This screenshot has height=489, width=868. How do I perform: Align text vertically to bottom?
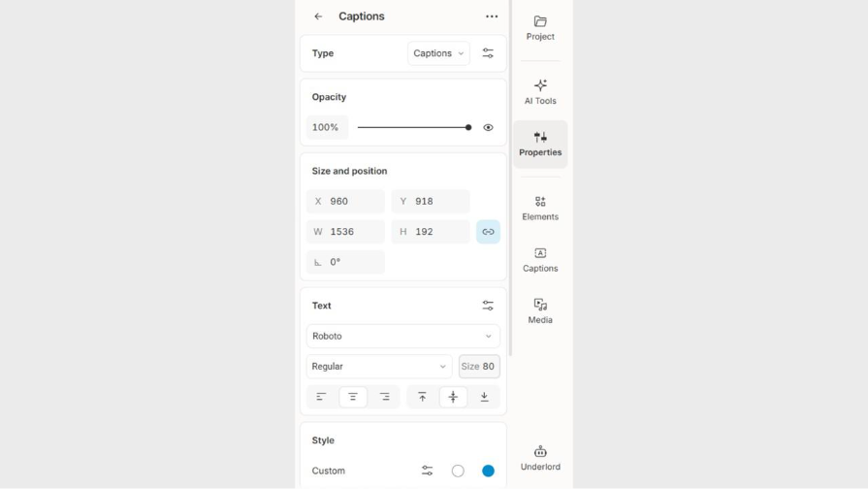click(484, 397)
